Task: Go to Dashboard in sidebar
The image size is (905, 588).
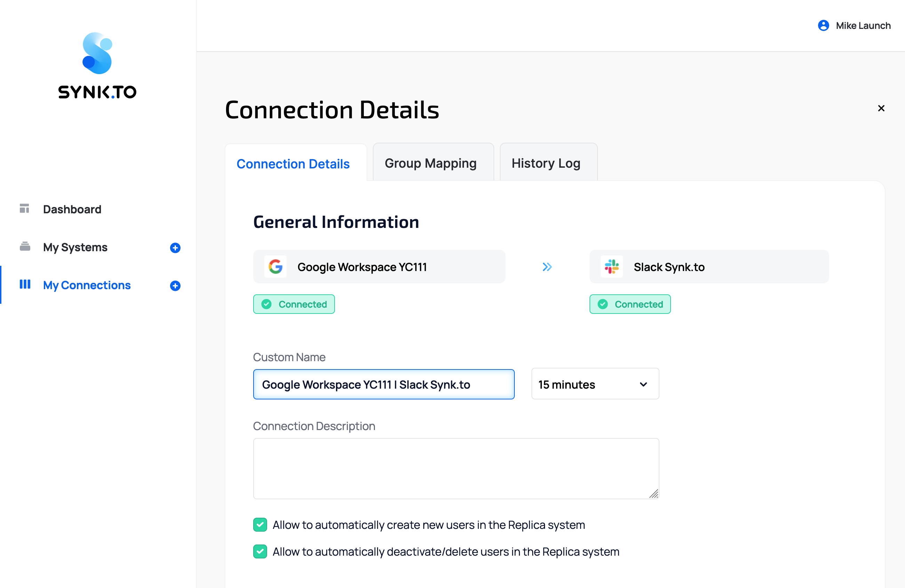Action: 72,209
